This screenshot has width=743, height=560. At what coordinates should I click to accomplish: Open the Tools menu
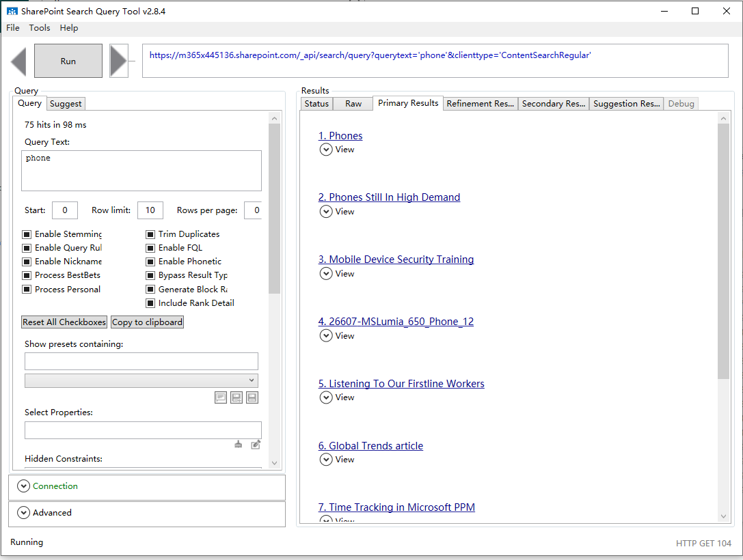[39, 28]
